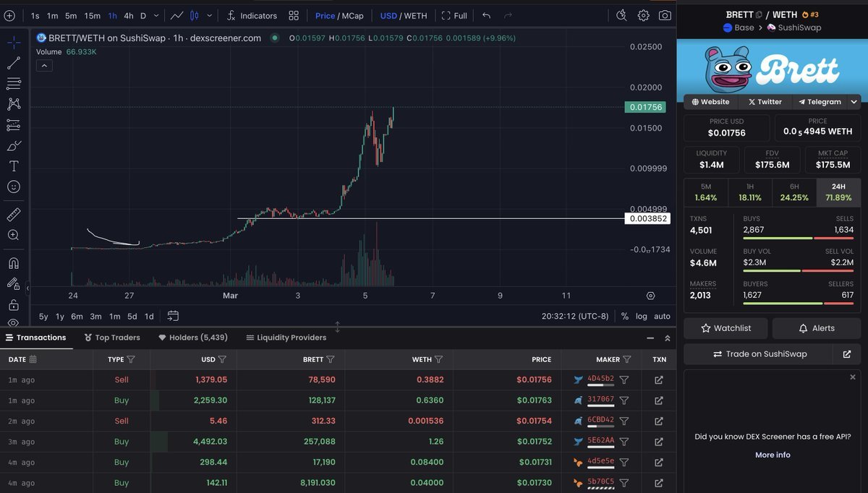
Task: Open the transaction link for the 4,492.03 buy
Action: 659,442
